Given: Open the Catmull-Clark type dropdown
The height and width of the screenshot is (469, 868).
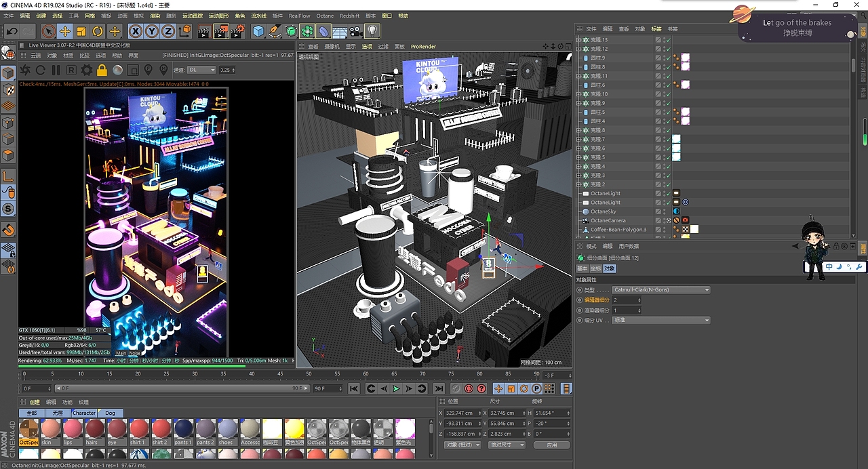Looking at the screenshot, I should 661,290.
